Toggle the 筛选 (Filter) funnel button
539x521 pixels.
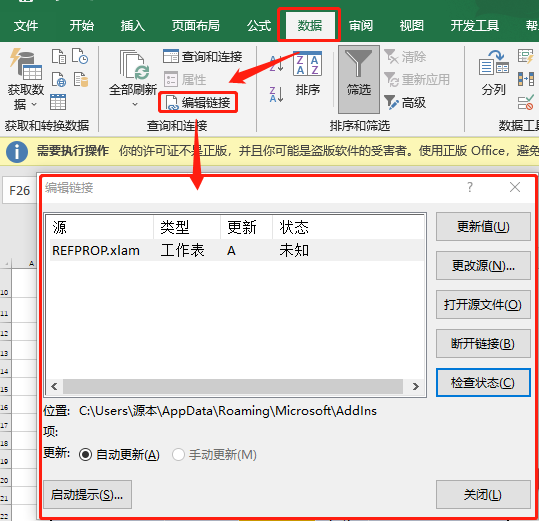pos(359,79)
